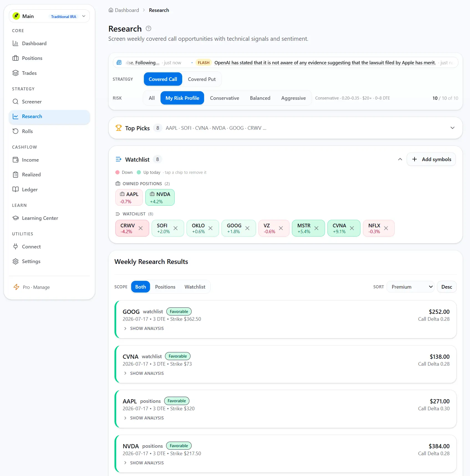Click the Dashboard bar chart icon in sidebar
This screenshot has width=470, height=476.
[16, 43]
